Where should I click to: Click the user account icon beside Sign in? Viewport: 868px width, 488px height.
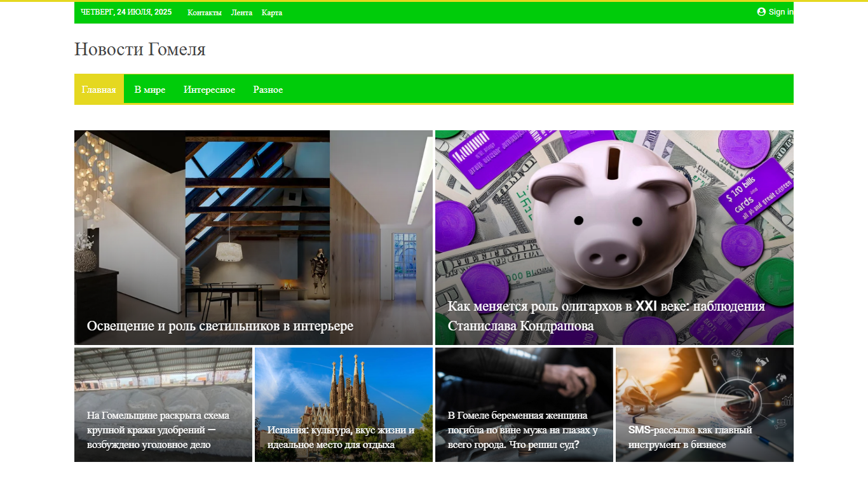point(761,11)
